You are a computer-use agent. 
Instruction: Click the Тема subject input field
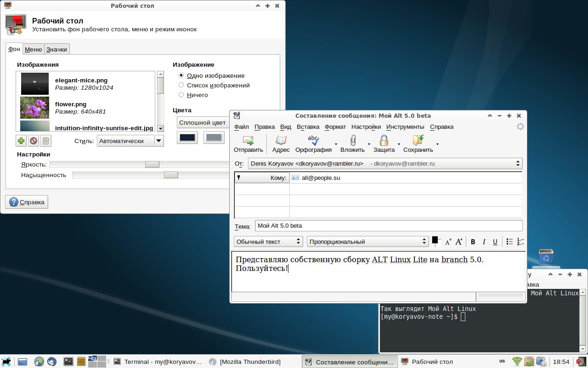389,226
